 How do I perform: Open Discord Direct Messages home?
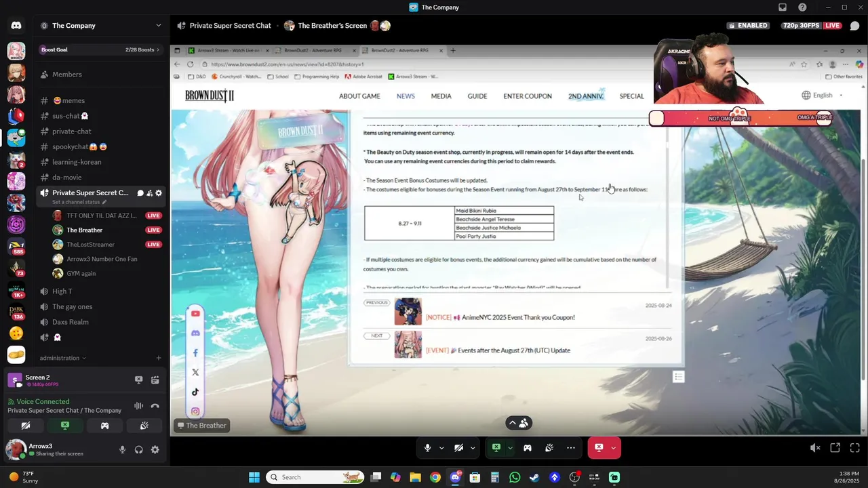16,26
